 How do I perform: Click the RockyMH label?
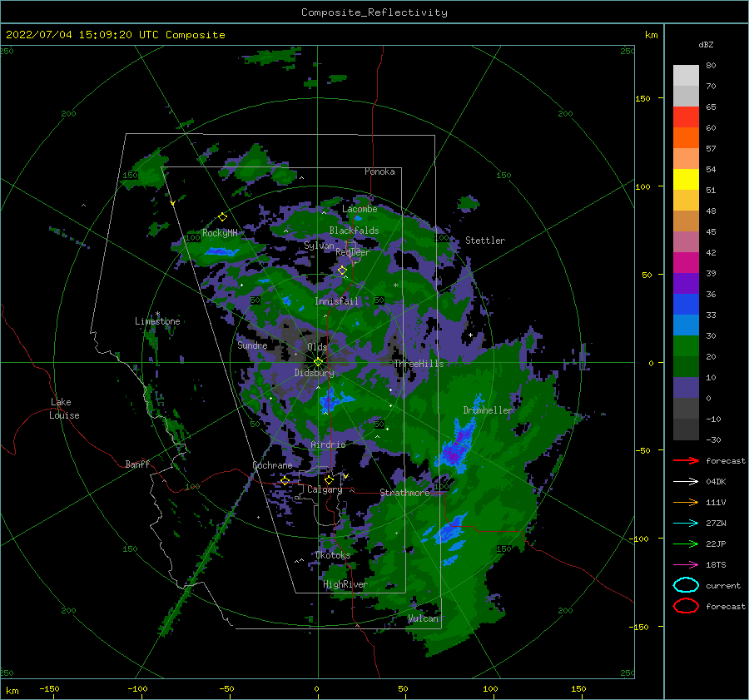(x=220, y=233)
